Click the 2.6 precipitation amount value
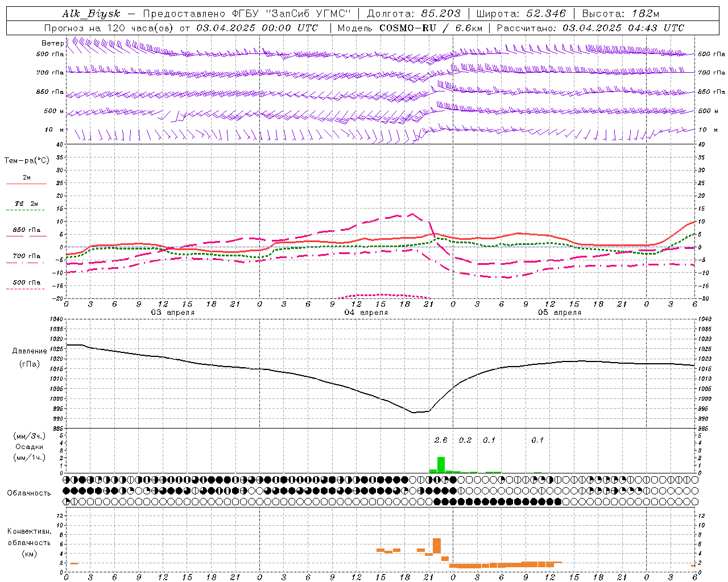This screenshot has height=582, width=728. point(441,440)
